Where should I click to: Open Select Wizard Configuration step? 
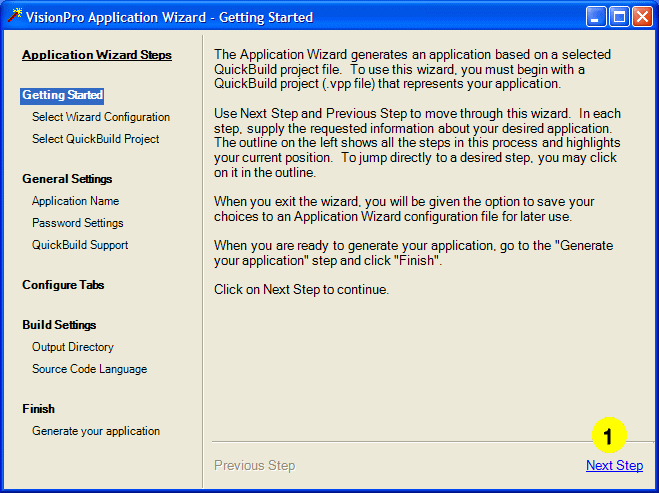click(x=101, y=117)
